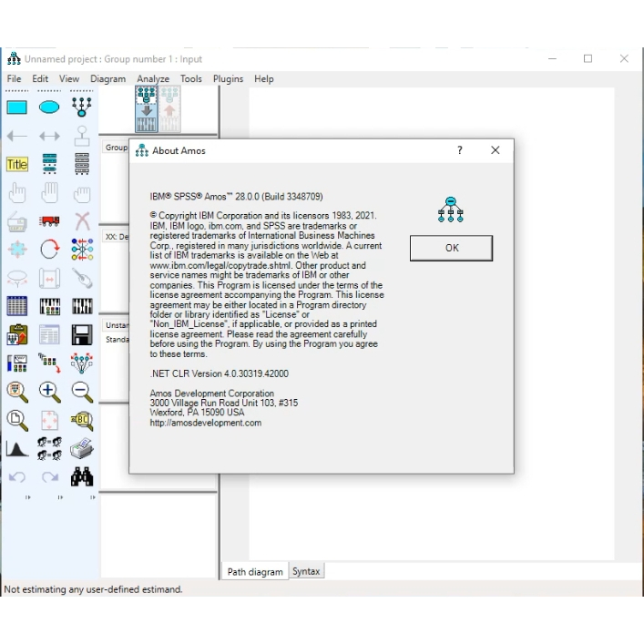Open the Analyze menu
644x644 pixels.
point(153,79)
